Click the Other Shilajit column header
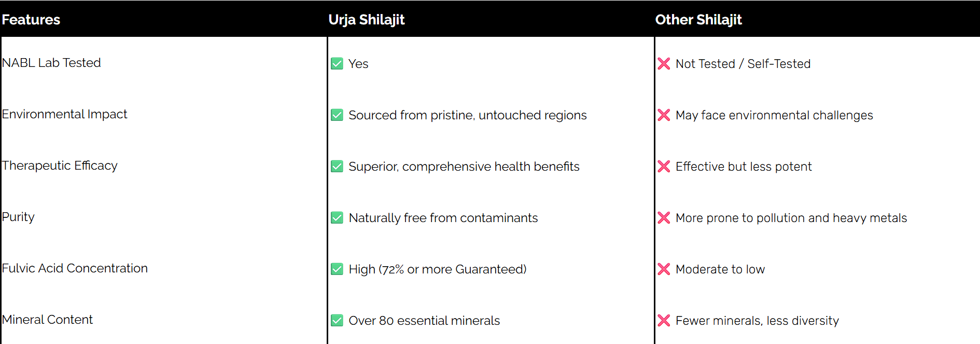 (x=698, y=20)
